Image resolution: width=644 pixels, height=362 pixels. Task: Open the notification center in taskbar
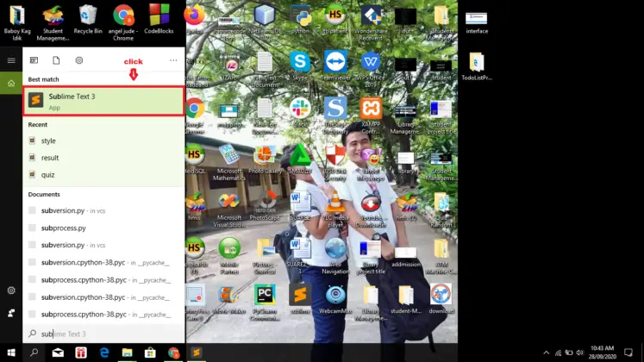pyautogui.click(x=629, y=353)
